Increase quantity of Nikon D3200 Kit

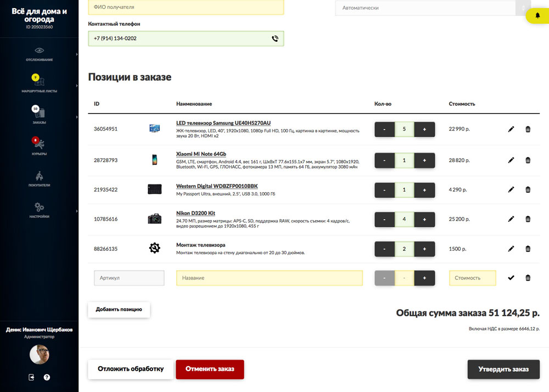point(424,219)
